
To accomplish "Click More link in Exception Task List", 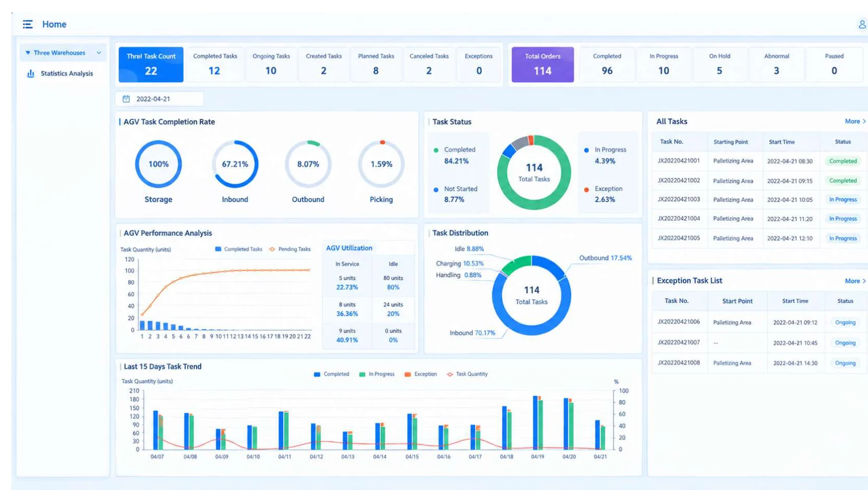I will click(855, 281).
